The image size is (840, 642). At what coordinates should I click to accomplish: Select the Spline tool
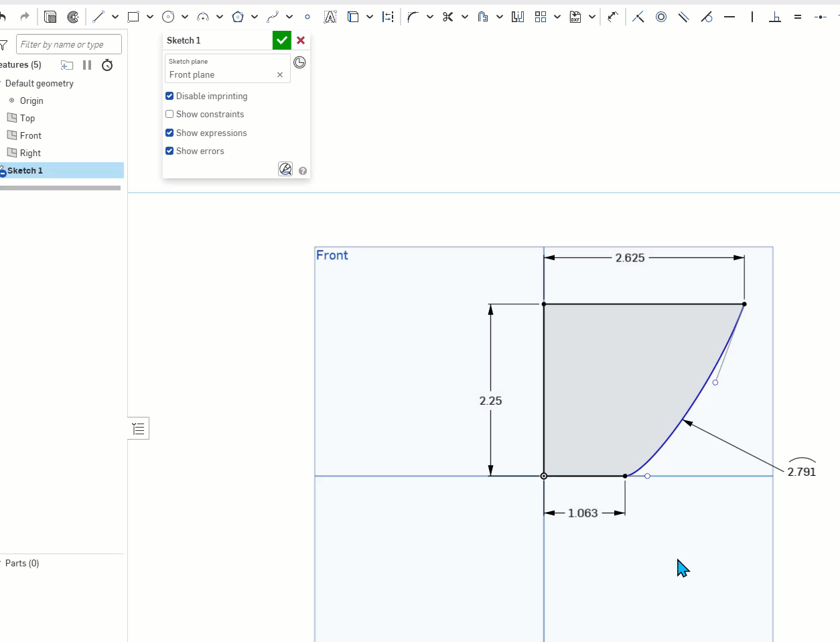pos(273,17)
